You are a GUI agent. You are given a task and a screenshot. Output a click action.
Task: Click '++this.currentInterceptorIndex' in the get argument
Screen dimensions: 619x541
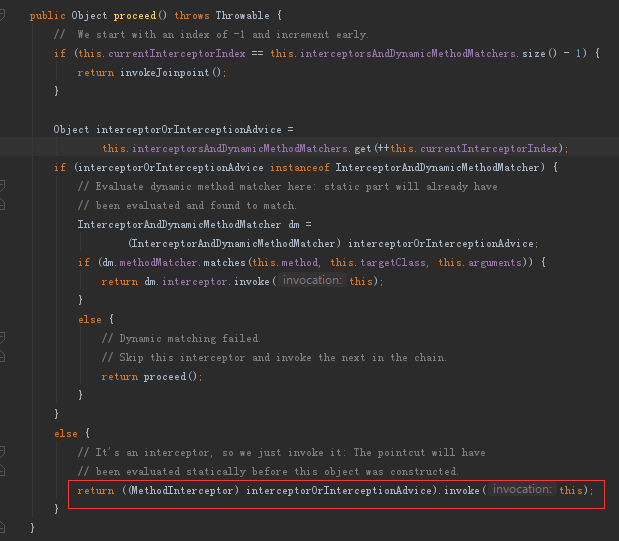[468, 148]
